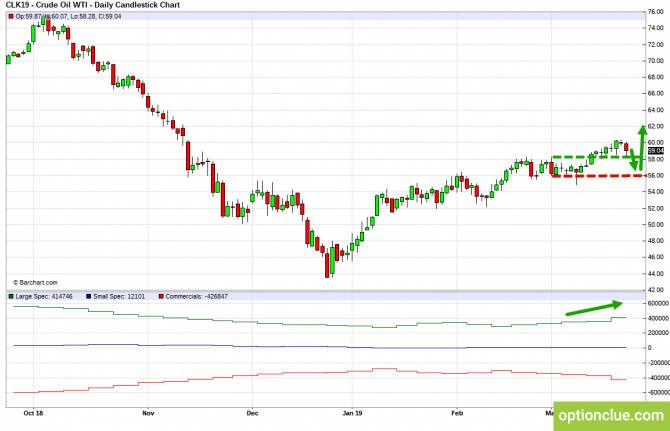Select the Small Spec: 12101 legend label

click(x=119, y=296)
